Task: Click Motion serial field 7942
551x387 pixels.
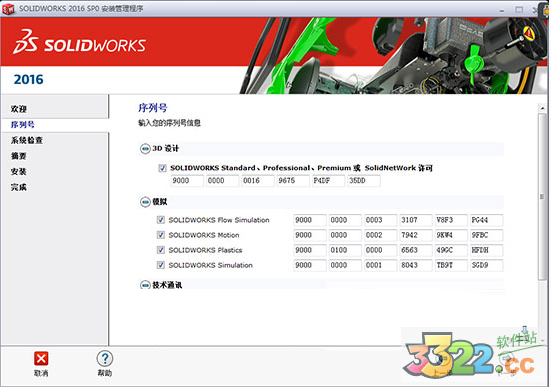Action: (x=416, y=235)
